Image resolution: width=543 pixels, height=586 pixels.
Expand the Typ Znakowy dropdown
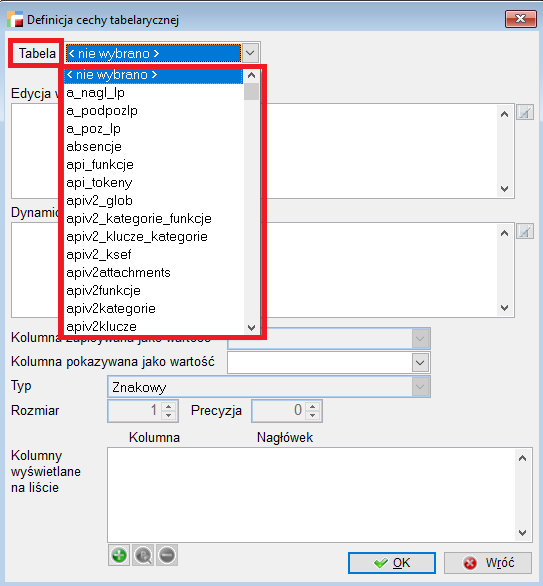(420, 387)
